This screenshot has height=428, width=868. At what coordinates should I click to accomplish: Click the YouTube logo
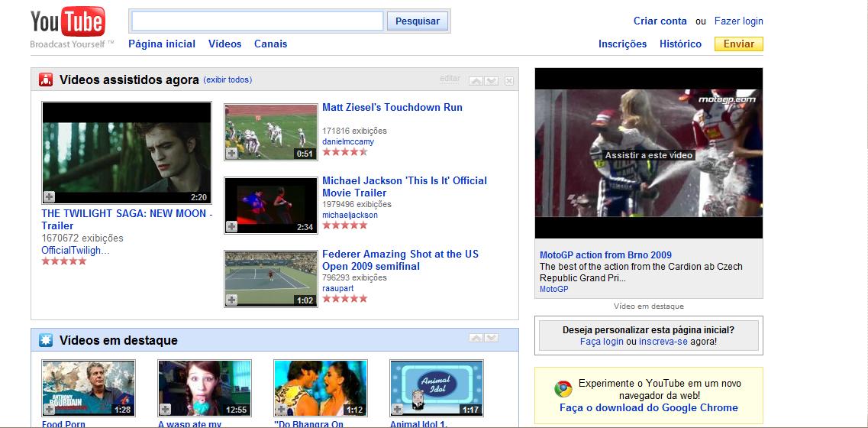67,22
